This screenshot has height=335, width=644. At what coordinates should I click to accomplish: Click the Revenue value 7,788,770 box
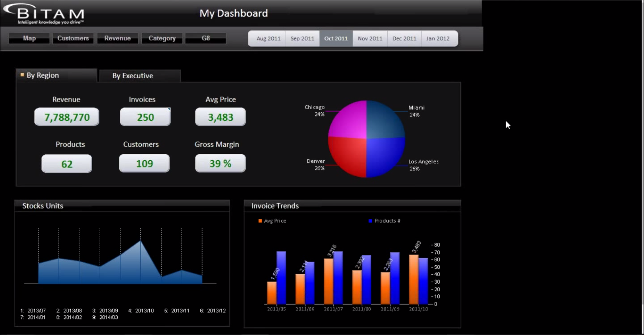pyautogui.click(x=67, y=117)
